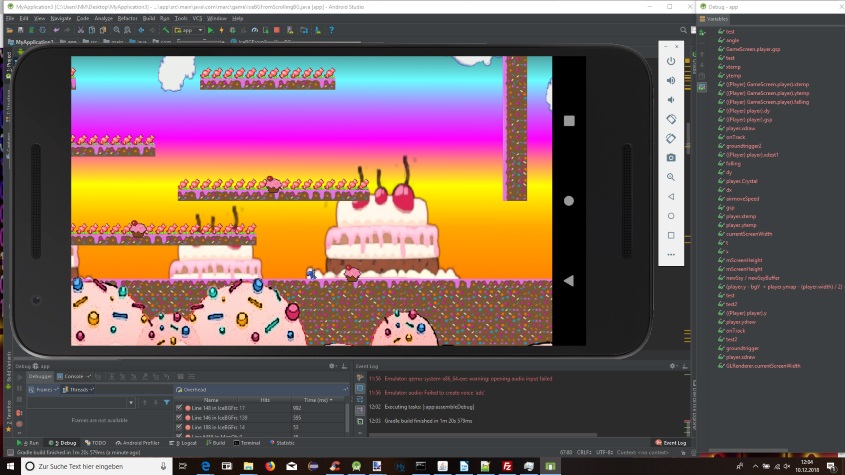Click the Save All floppy icon
Screen dimensions: 845x475
20,30
